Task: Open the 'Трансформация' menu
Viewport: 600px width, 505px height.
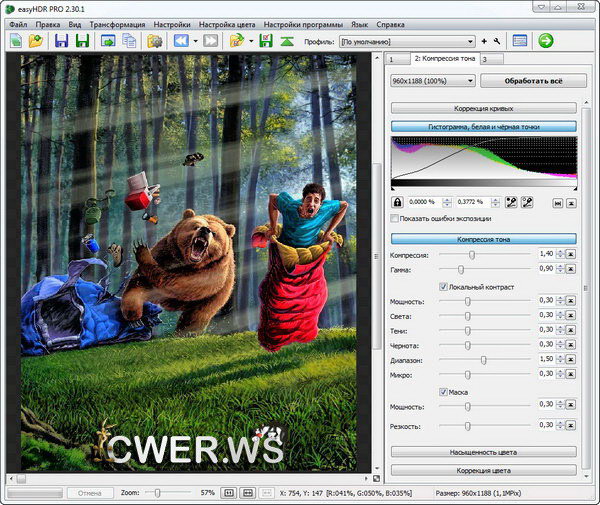Action: pos(116,23)
